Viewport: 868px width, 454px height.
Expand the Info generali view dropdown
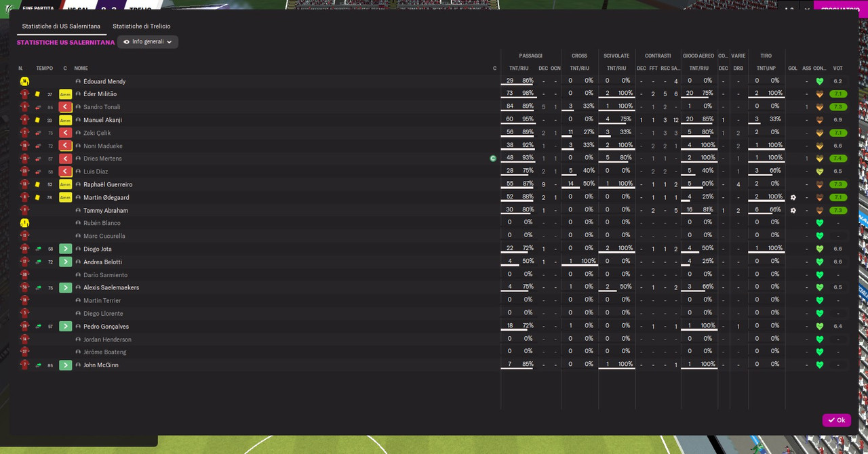148,42
